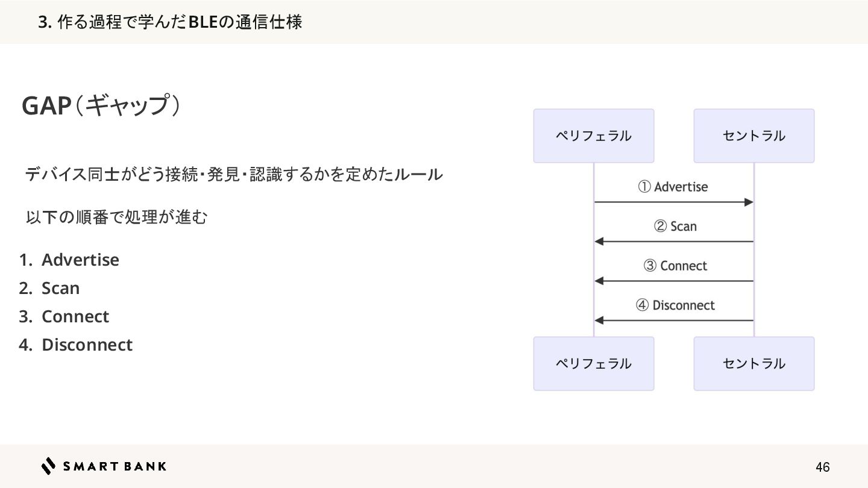Click the top セントラル box in diagram
Screen dimensions: 868x488
[x=753, y=136]
